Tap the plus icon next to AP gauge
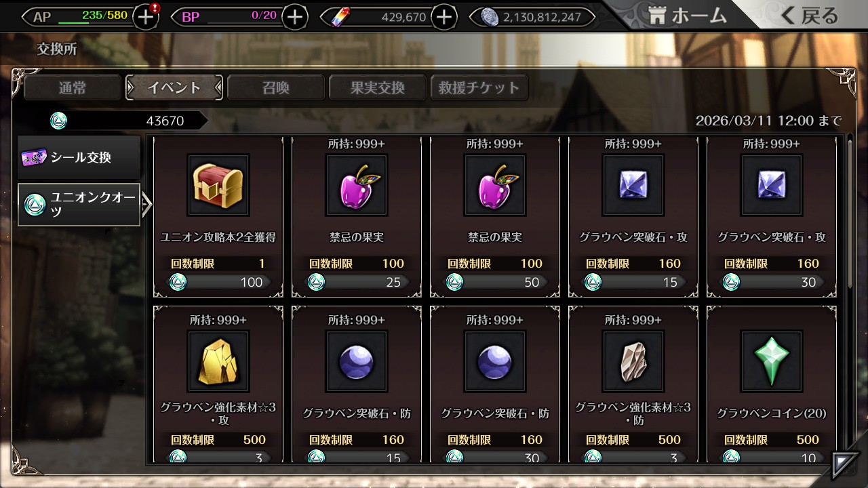The image size is (868, 488). 146,17
